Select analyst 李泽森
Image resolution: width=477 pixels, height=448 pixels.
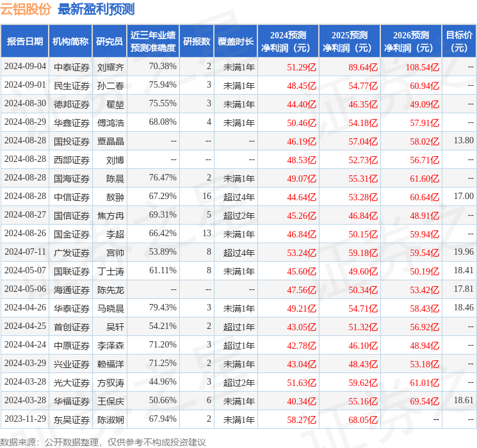111,346
